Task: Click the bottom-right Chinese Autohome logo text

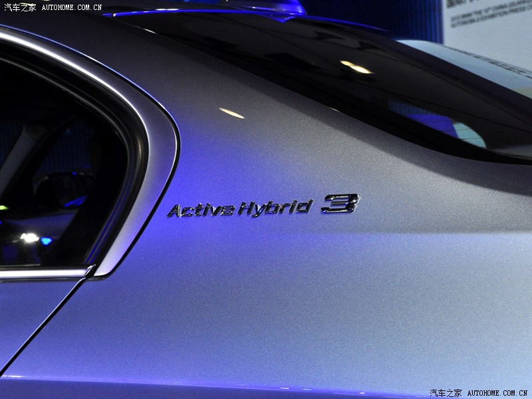Action: pyautogui.click(x=446, y=392)
